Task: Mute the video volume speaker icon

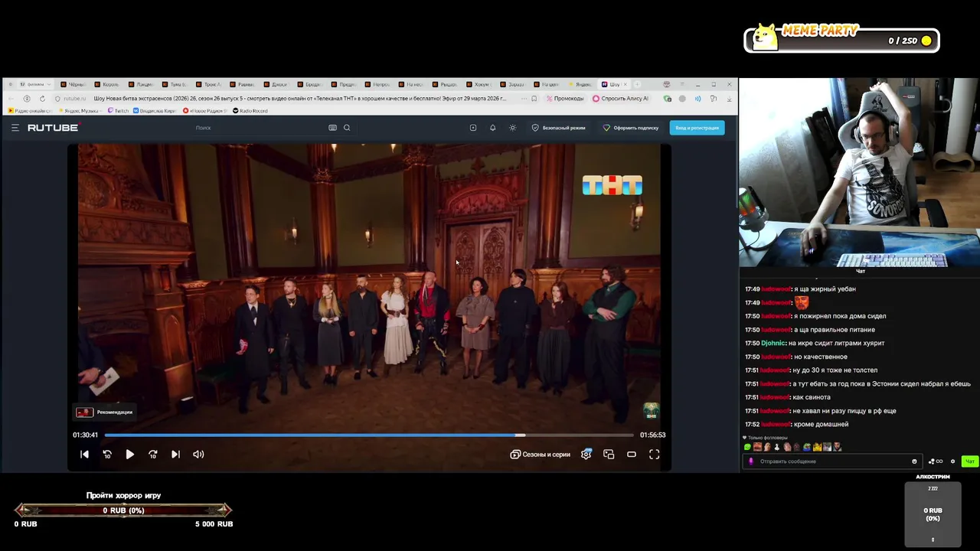Action: pyautogui.click(x=198, y=455)
